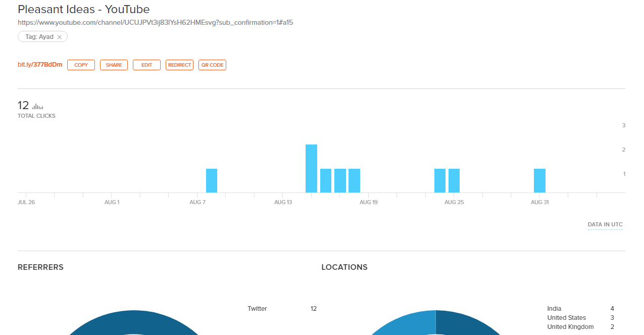
Task: Select the Aug 8 click bar
Action: [x=212, y=180]
